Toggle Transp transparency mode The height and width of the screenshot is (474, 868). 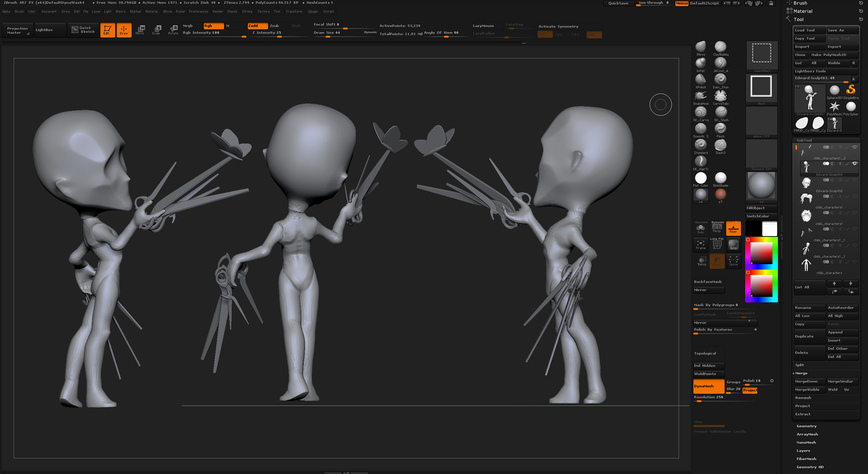tap(702, 261)
